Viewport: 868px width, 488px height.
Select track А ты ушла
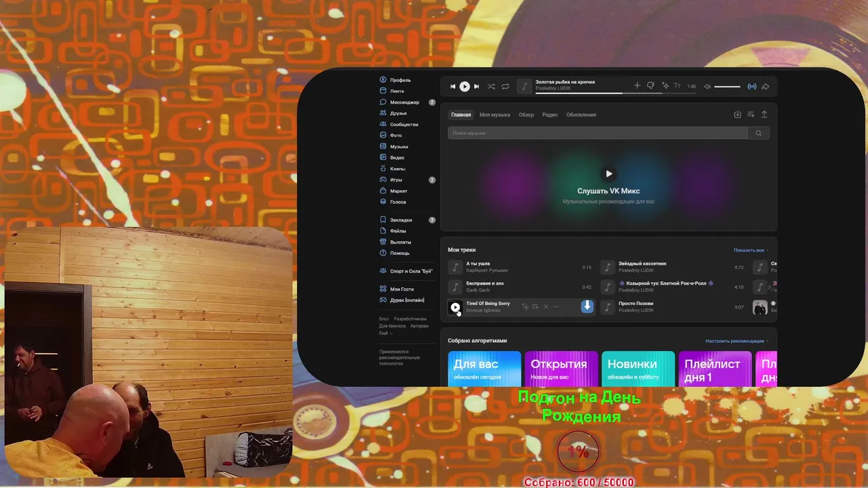(x=520, y=267)
